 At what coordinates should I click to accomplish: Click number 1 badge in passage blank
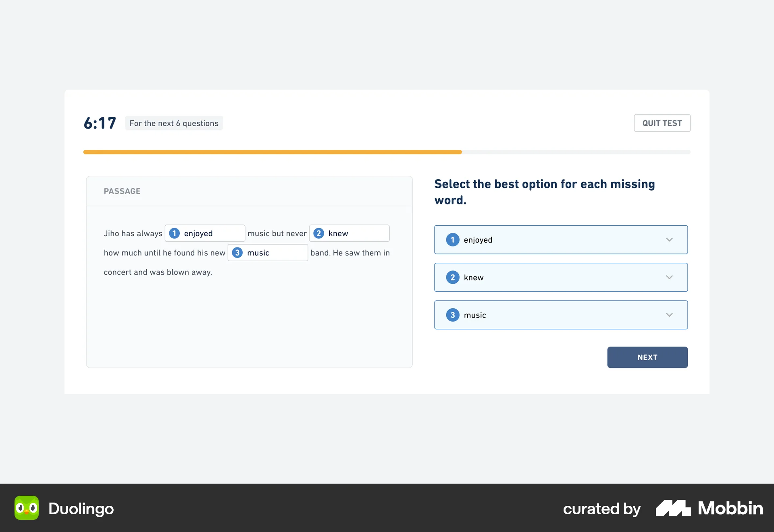coord(174,233)
